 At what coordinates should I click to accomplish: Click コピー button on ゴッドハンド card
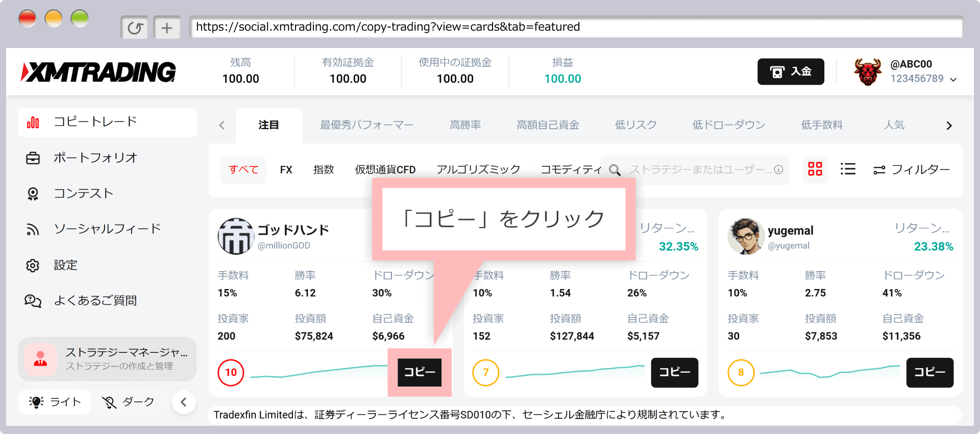click(420, 372)
